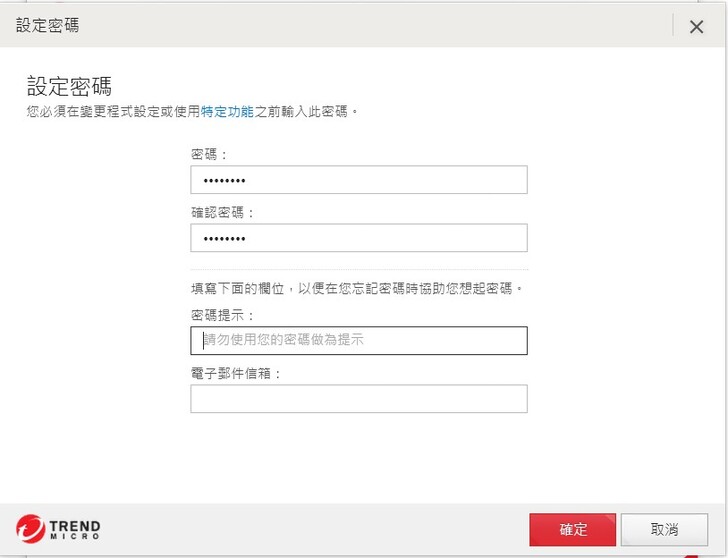Screen dimensions: 728x558
Task: Open the 特定功能 hyperlink
Action: pyautogui.click(x=227, y=111)
